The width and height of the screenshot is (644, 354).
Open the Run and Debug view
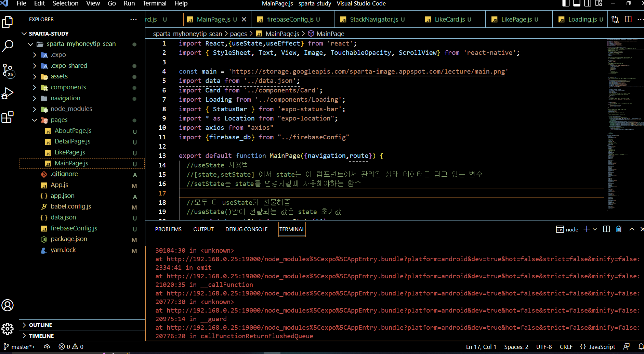point(8,93)
